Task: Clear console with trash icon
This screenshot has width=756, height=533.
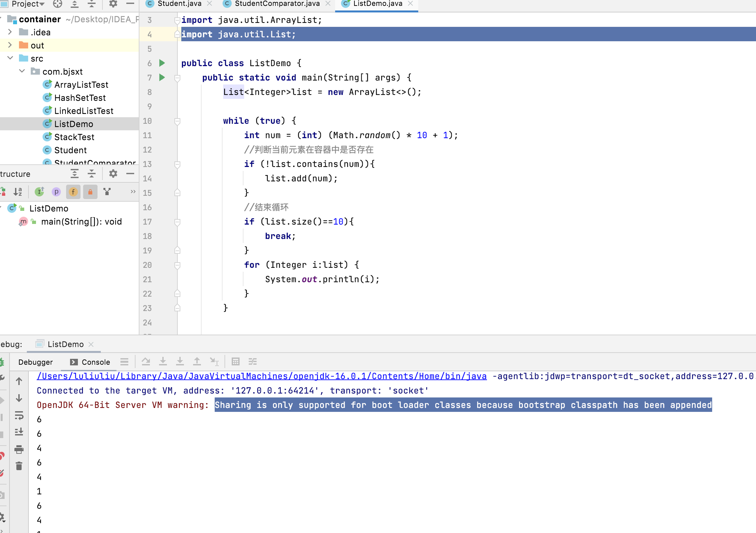Action: 19,466
